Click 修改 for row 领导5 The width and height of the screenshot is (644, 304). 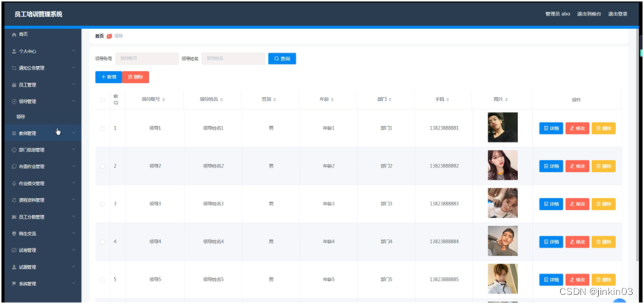point(577,280)
